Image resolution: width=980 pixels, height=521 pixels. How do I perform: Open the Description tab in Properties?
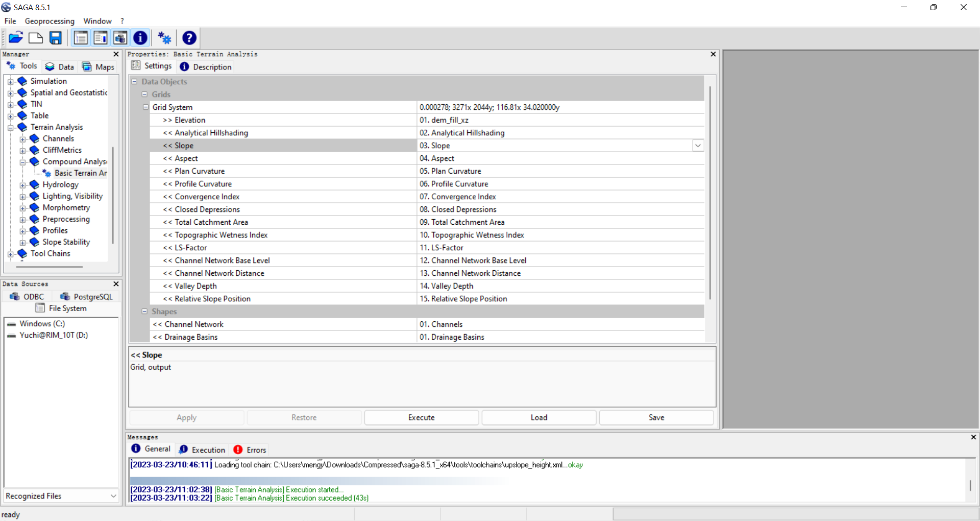206,67
